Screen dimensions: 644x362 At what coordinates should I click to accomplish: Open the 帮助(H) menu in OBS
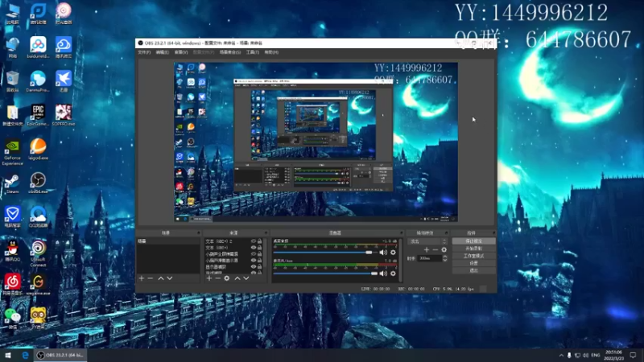click(x=271, y=52)
